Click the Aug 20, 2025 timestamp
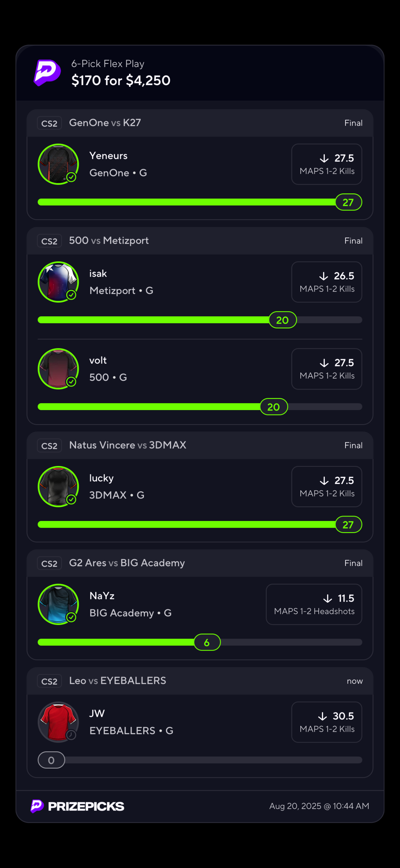 319,806
